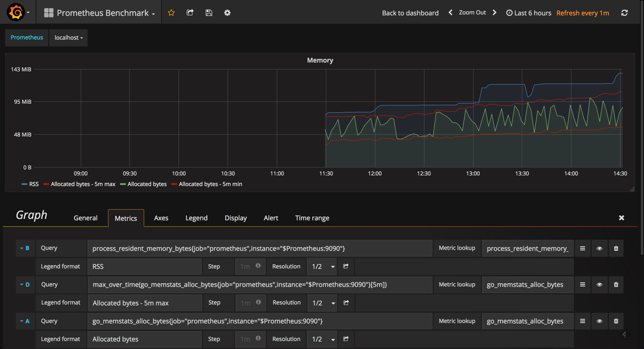Save the dashboard via save icon
Screen dimensions: 644x349
pos(208,12)
